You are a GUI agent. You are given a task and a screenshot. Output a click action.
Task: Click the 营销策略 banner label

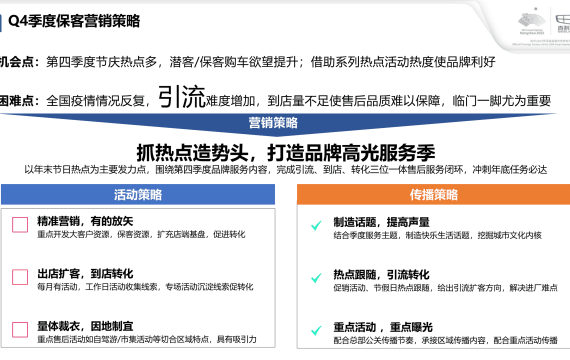273,123
